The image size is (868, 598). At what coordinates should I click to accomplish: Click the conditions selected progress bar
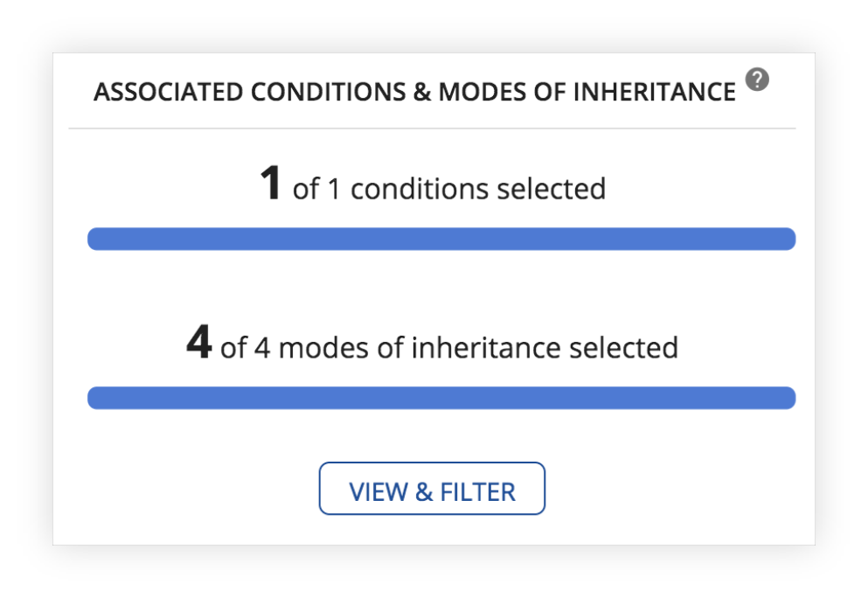[441, 239]
